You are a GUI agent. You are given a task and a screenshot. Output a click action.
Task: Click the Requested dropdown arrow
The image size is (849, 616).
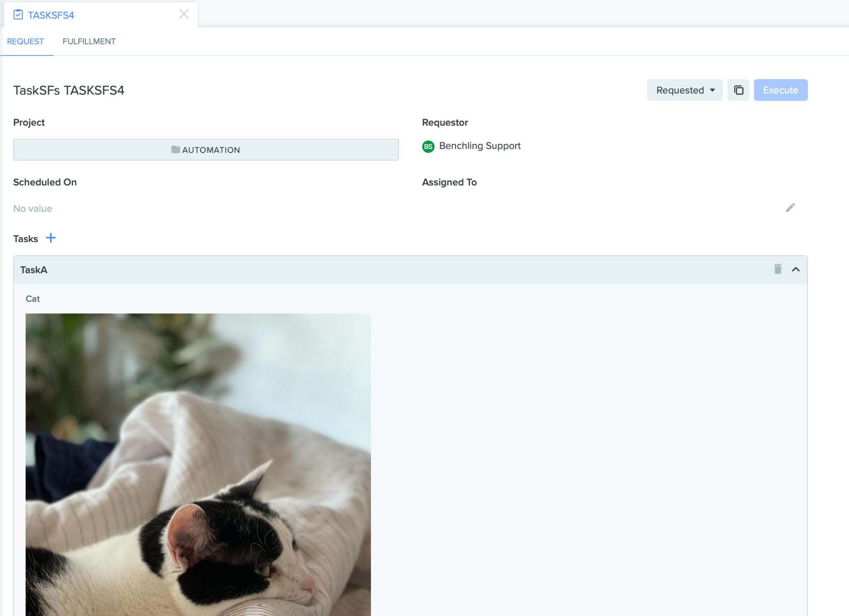tap(712, 90)
